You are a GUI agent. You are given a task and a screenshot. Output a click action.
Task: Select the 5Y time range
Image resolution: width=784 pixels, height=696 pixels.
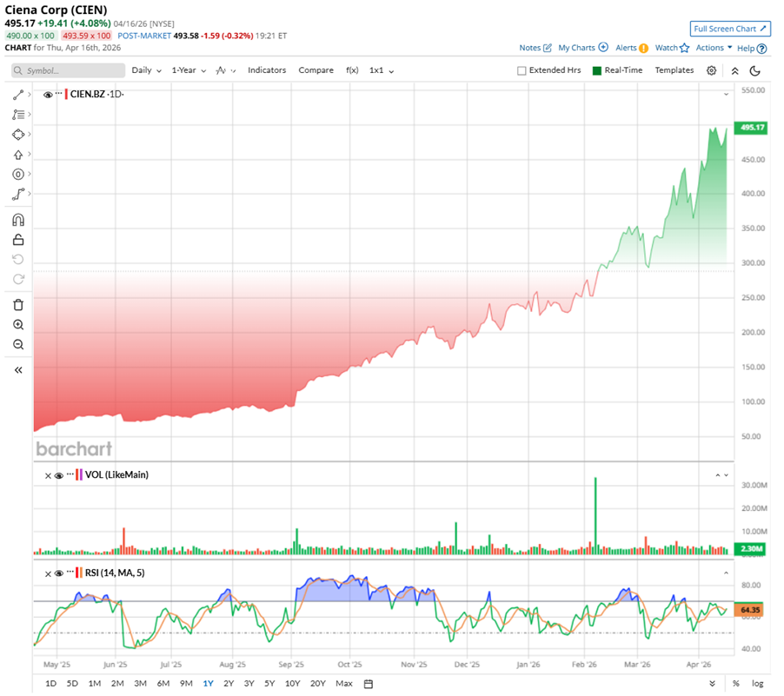pos(269,684)
